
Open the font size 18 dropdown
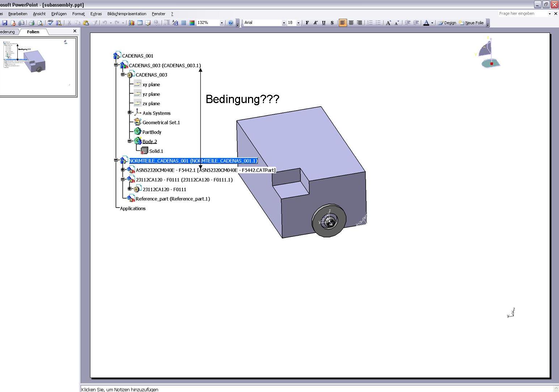pos(298,23)
